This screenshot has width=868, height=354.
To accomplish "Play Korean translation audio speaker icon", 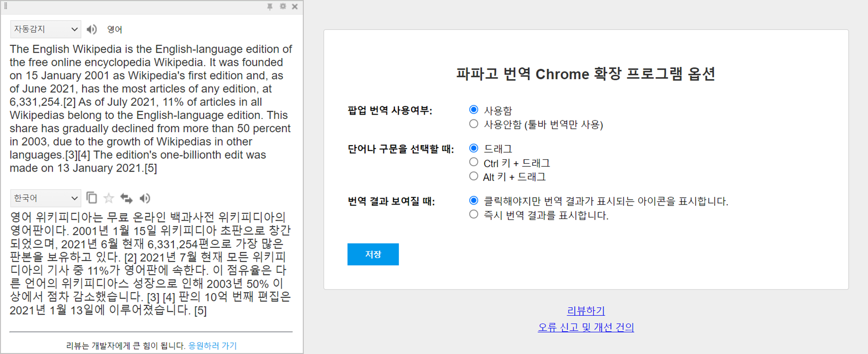I will (145, 198).
